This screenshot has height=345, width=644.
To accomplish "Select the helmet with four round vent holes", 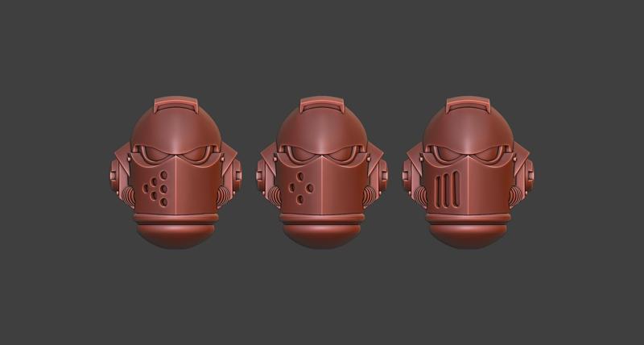I will [x=322, y=172].
